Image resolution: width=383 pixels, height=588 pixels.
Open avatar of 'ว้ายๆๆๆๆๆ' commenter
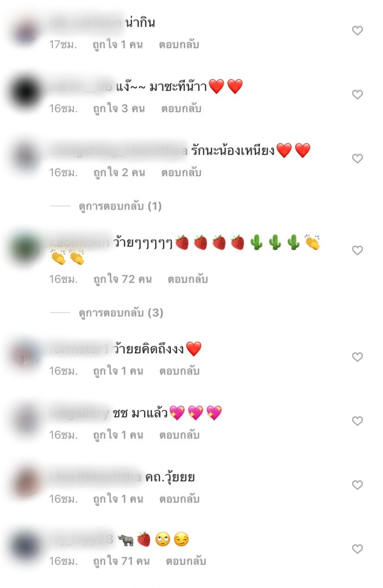[x=26, y=249]
